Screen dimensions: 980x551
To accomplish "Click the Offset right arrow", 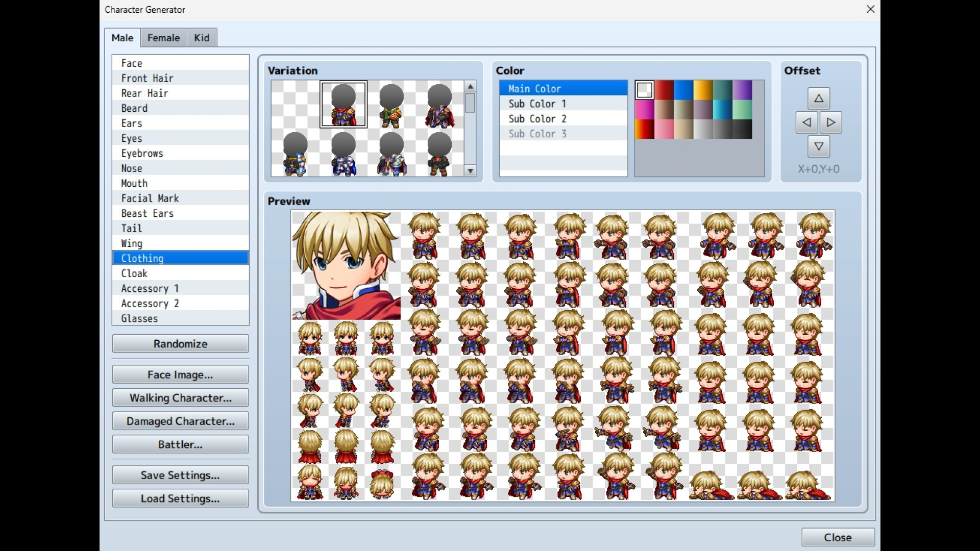I will (830, 122).
